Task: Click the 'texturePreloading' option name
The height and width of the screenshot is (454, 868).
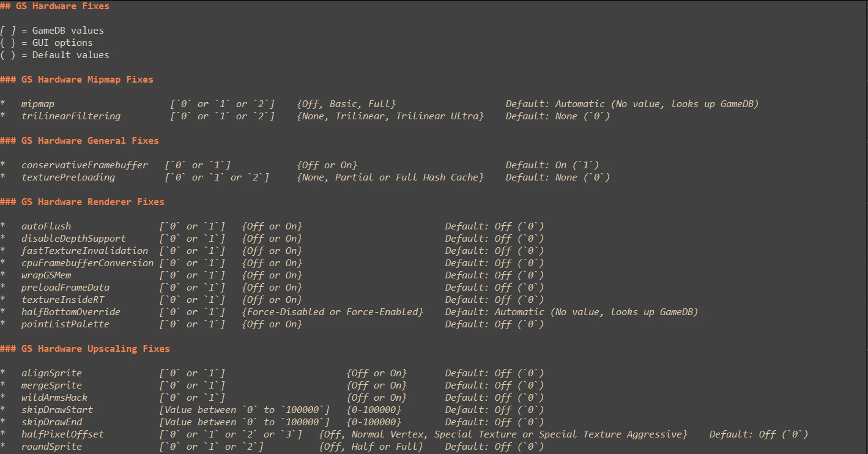Action: click(68, 177)
